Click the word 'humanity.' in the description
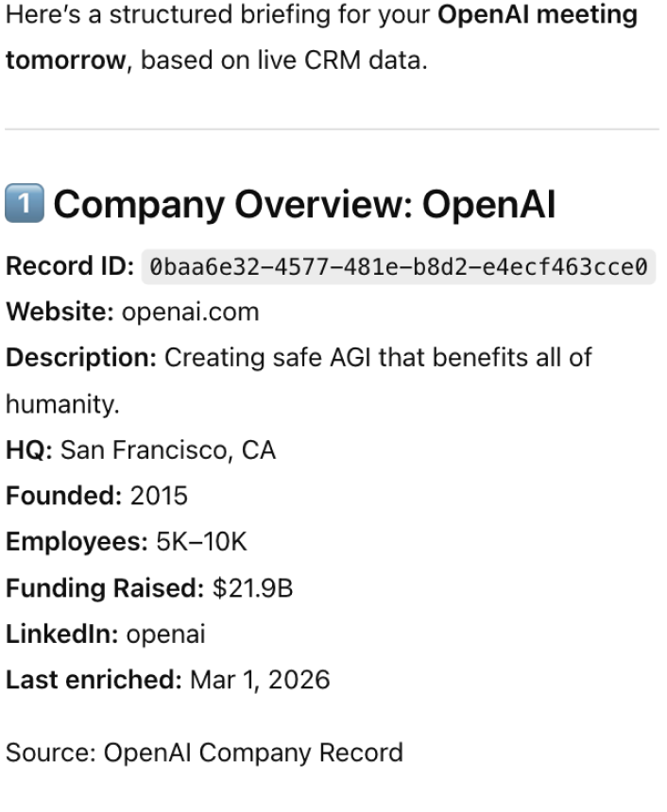The width and height of the screenshot is (667, 812). coord(63,404)
